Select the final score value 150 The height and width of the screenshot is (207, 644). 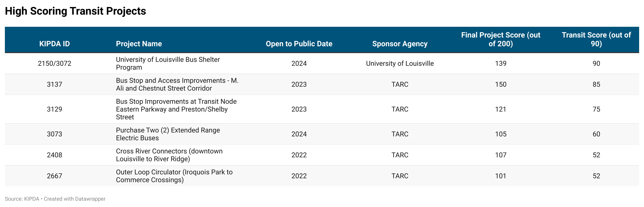tap(501, 85)
